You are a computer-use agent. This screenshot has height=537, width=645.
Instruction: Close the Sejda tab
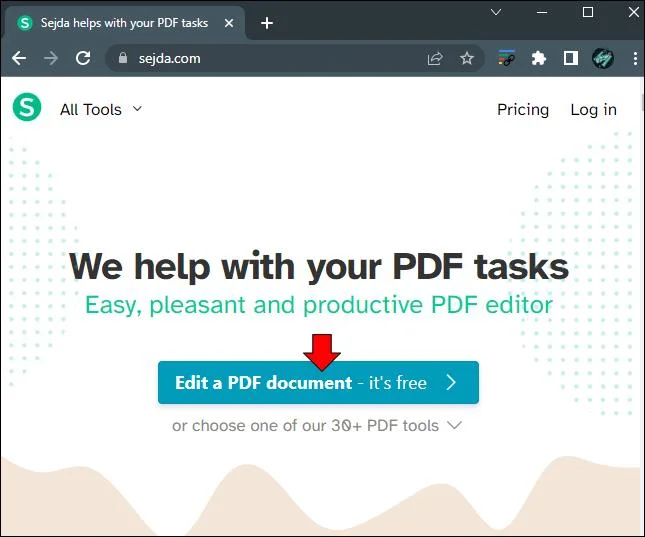click(229, 23)
